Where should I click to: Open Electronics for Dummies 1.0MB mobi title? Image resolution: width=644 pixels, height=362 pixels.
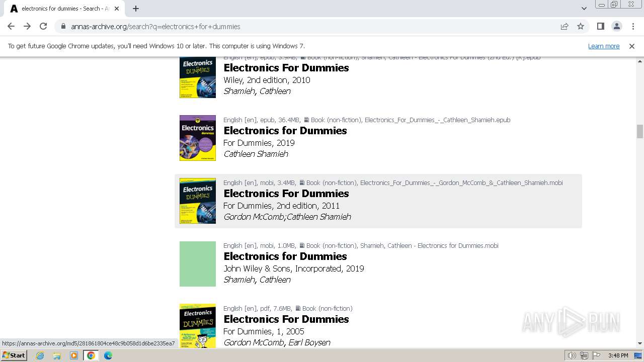tap(285, 256)
